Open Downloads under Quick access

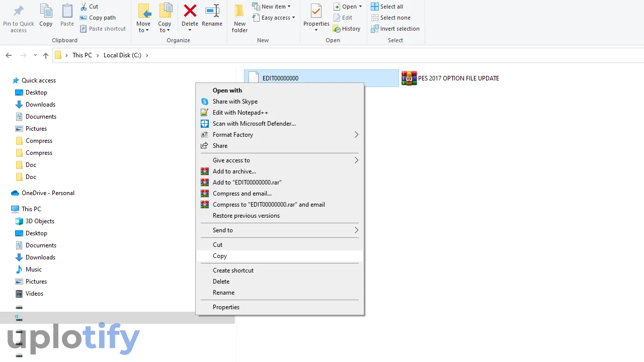tap(40, 105)
